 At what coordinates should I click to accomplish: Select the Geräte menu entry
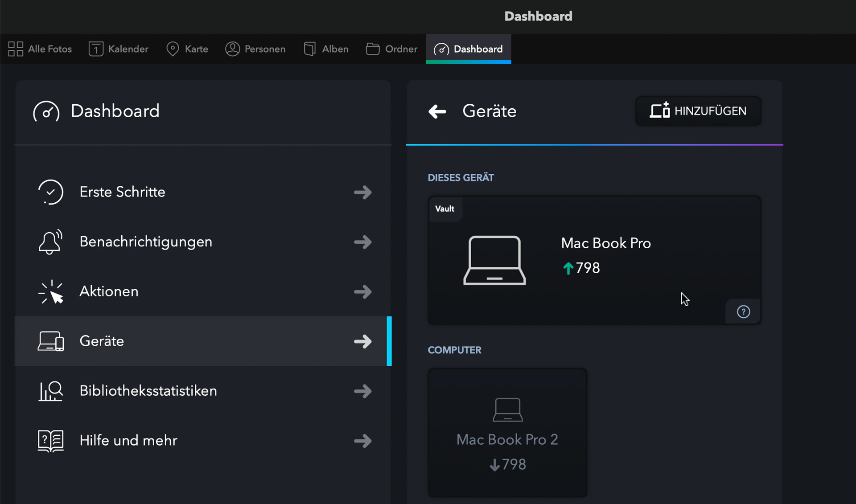pos(203,341)
